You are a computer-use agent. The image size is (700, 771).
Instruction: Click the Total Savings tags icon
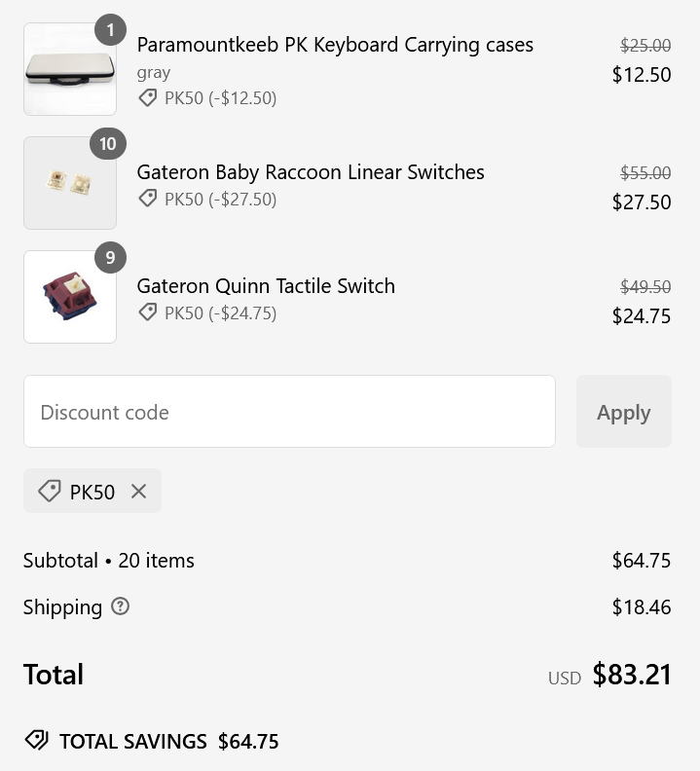tap(36, 740)
